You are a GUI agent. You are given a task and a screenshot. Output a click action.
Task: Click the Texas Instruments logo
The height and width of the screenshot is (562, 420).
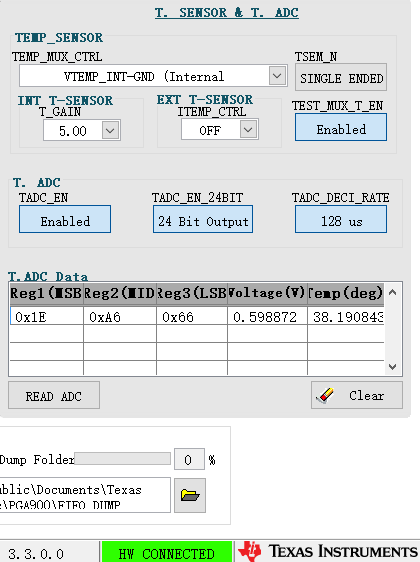[328, 551]
